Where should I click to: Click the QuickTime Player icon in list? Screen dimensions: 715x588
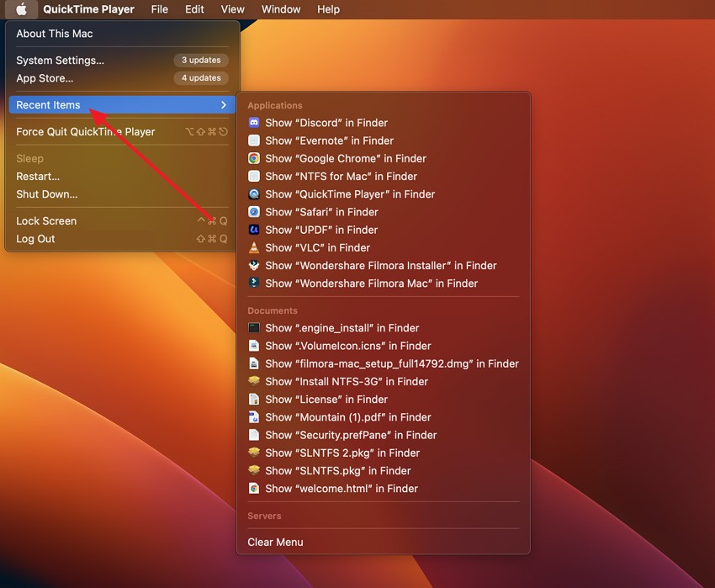click(x=254, y=193)
